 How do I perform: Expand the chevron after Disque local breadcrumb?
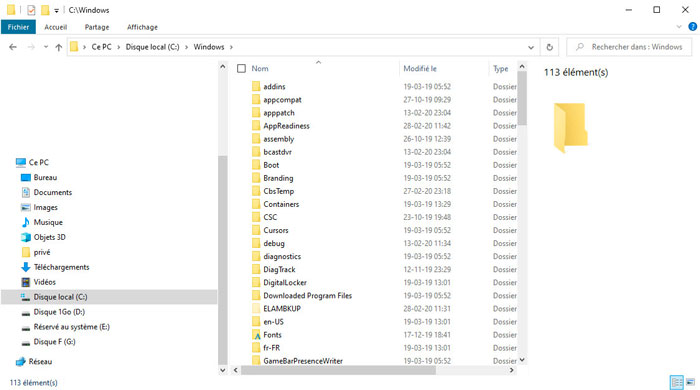click(186, 47)
